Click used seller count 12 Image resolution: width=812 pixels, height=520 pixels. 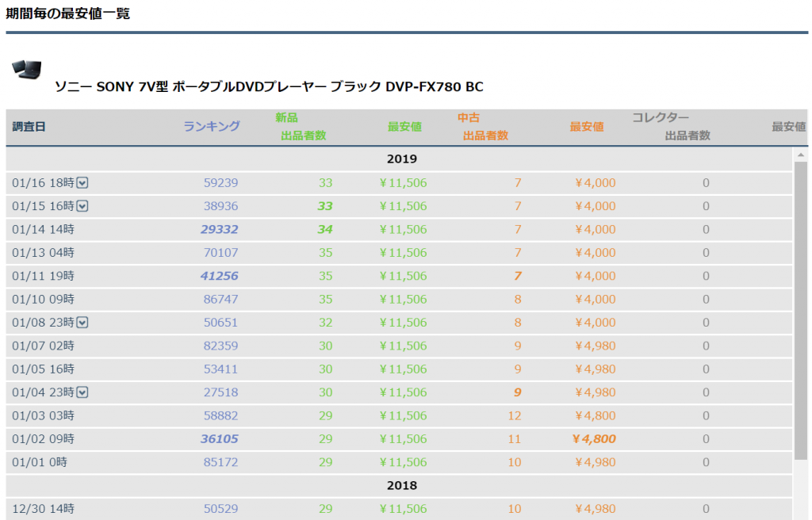(x=515, y=416)
